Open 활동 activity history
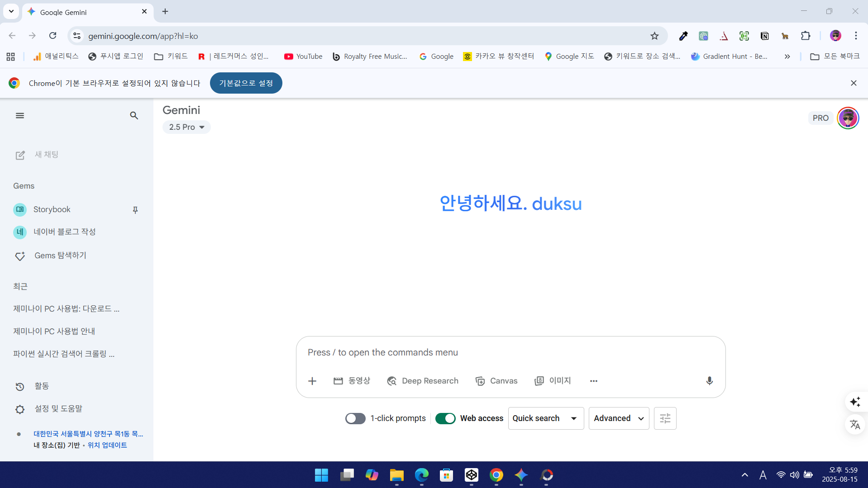The width and height of the screenshot is (868, 488). 32,386
